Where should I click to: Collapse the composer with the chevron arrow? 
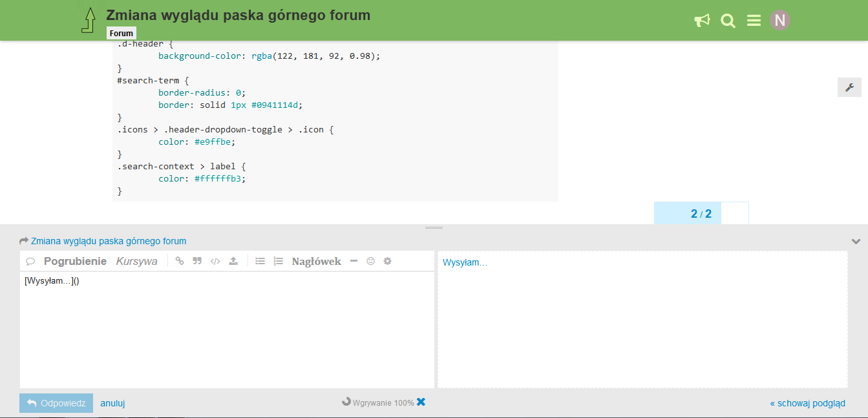click(856, 242)
